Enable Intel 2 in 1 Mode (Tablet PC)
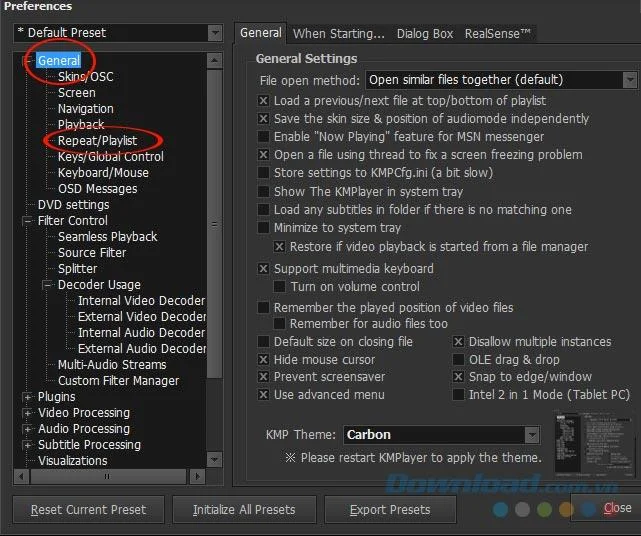The image size is (641, 536). pos(458,395)
